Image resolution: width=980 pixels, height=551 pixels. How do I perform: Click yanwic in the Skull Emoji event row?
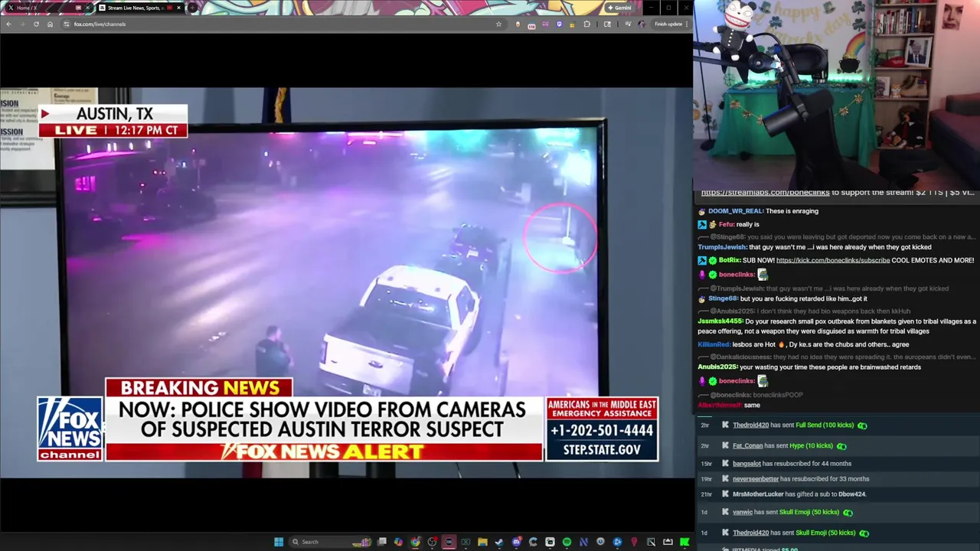[743, 512]
